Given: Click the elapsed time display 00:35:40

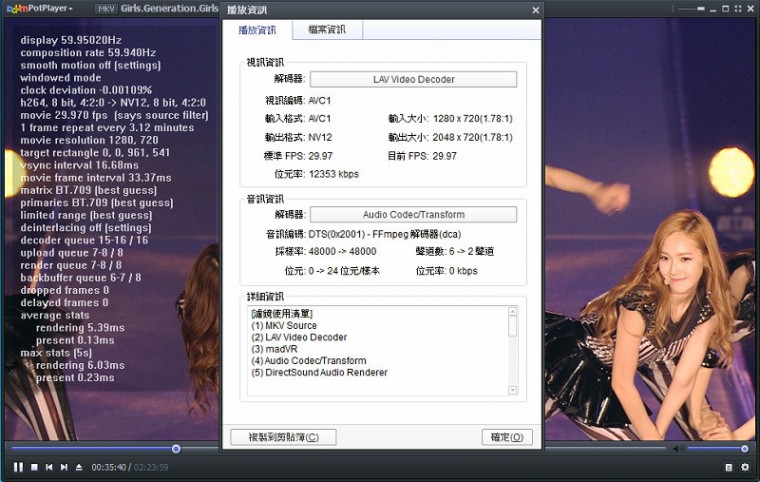Looking at the screenshot, I should pos(107,467).
